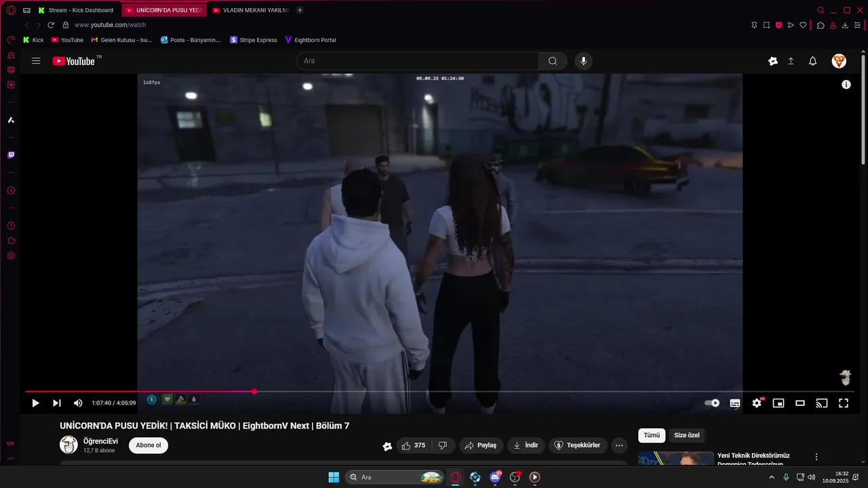The height and width of the screenshot is (488, 868).
Task: Click the YouTube Ara search field
Action: click(418, 61)
